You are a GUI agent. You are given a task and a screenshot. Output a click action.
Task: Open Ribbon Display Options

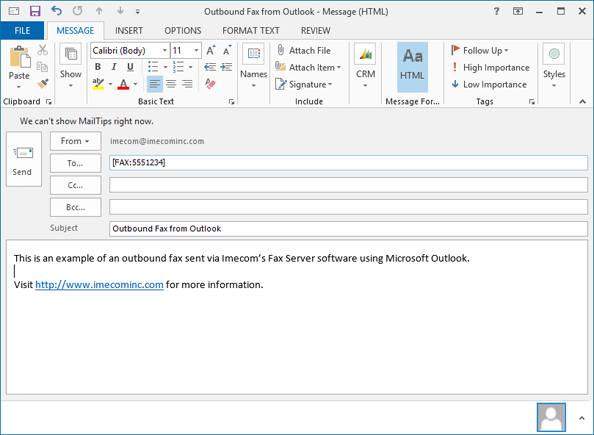click(x=518, y=11)
